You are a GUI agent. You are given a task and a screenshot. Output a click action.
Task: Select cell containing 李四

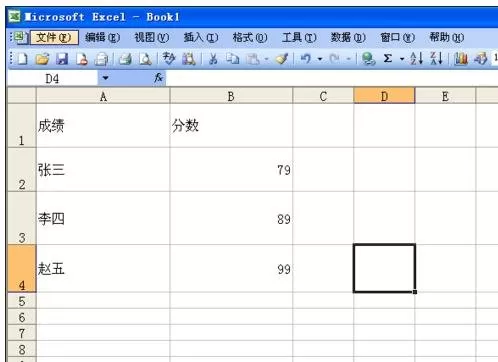coord(103,218)
